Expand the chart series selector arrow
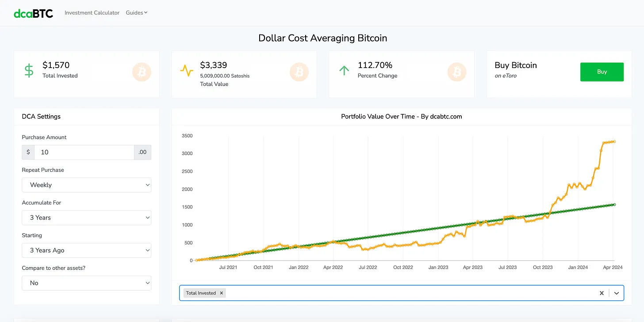 click(617, 293)
